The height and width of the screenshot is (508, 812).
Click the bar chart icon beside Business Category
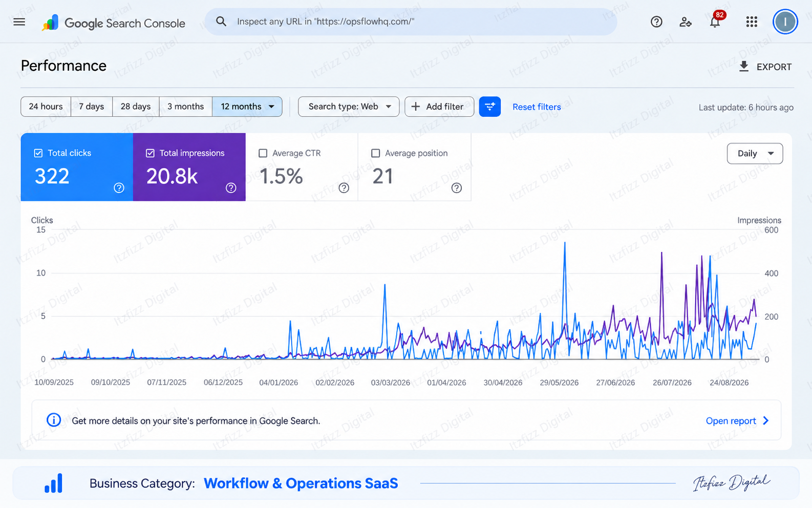[53, 483]
